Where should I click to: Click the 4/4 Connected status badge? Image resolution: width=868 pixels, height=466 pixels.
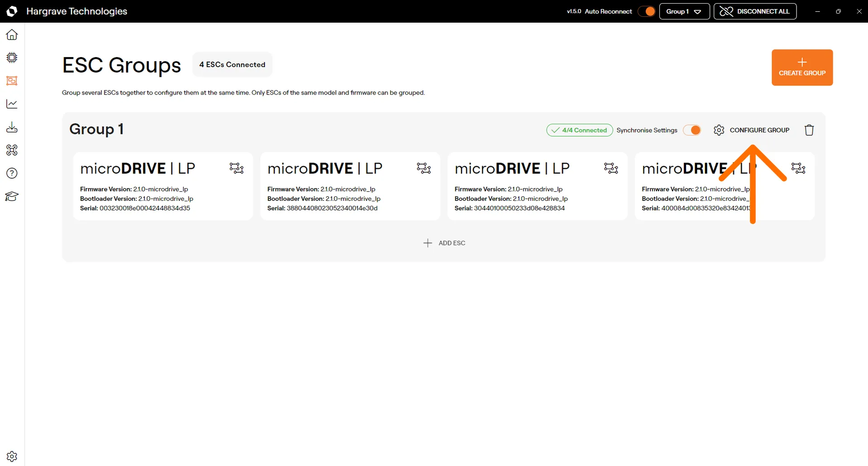click(579, 130)
